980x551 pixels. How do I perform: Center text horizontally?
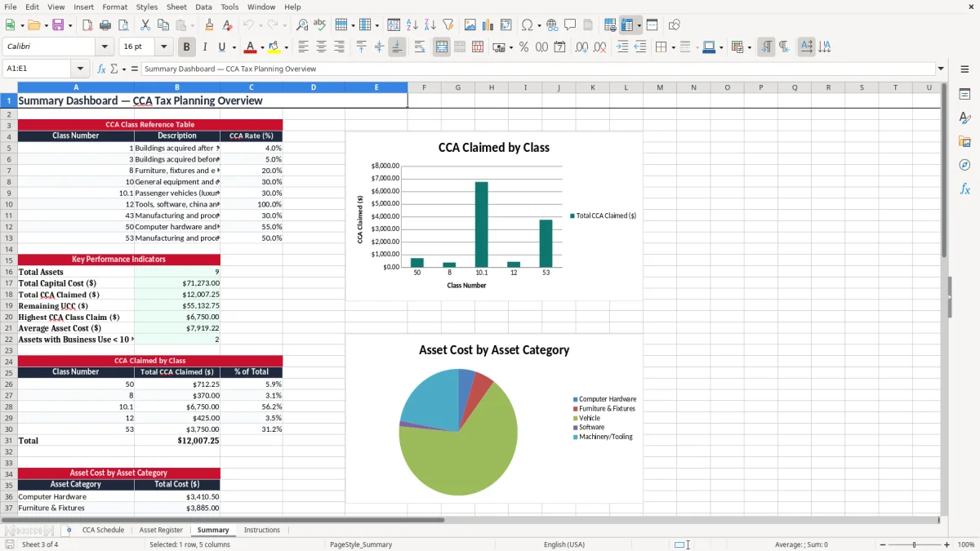pyautogui.click(x=321, y=47)
